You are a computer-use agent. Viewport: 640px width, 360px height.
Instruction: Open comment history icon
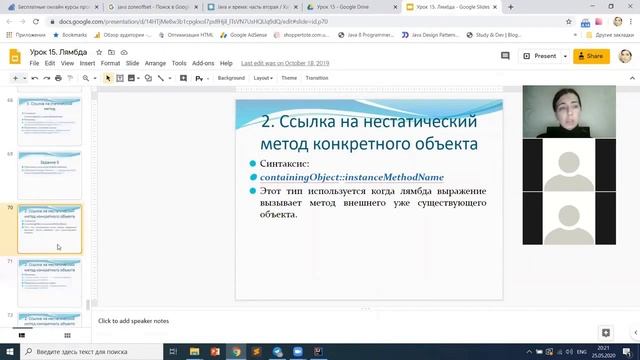click(x=505, y=56)
